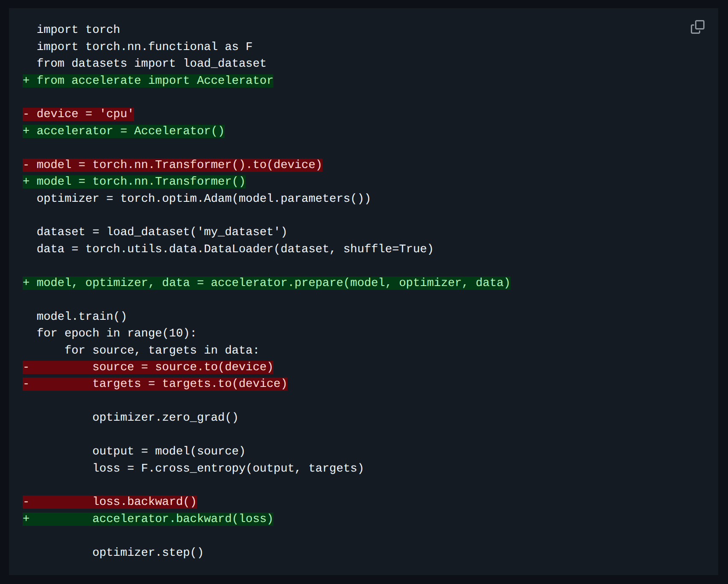Click the removed device = 'cpu' line

(x=78, y=113)
